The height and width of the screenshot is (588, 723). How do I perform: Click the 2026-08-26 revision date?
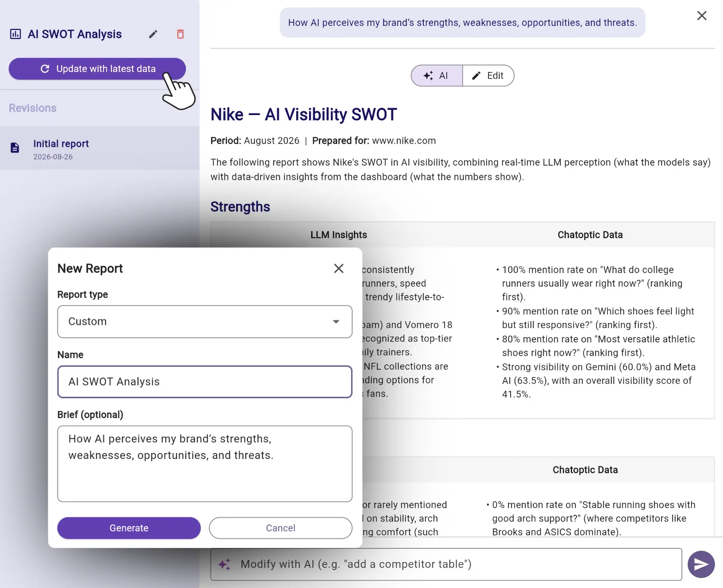[x=53, y=157]
